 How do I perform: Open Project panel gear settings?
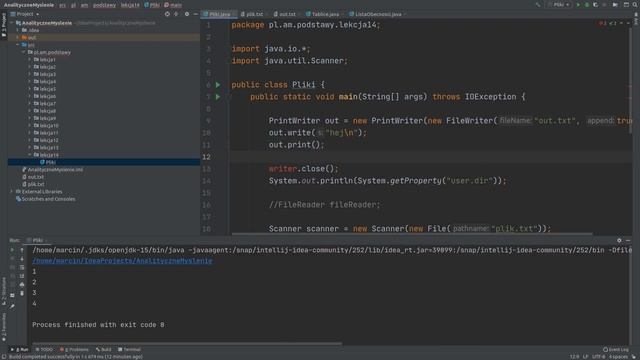click(x=187, y=14)
